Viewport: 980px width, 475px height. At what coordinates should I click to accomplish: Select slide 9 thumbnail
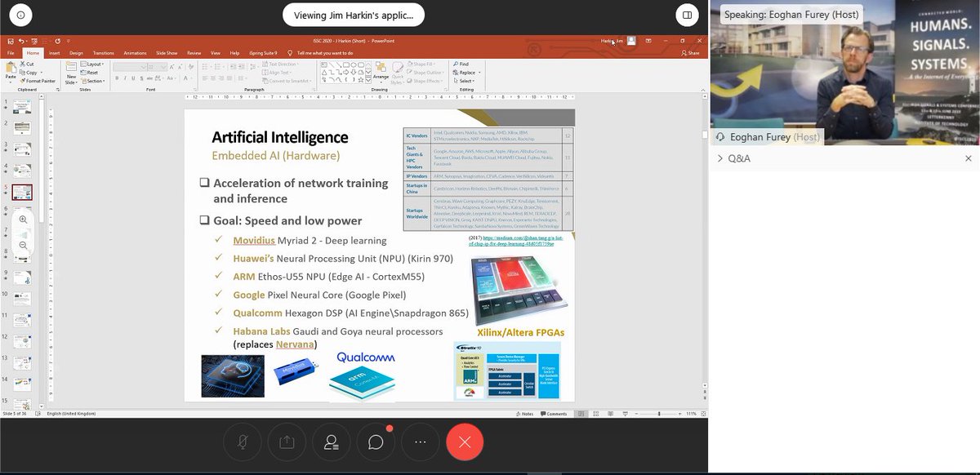click(22, 277)
